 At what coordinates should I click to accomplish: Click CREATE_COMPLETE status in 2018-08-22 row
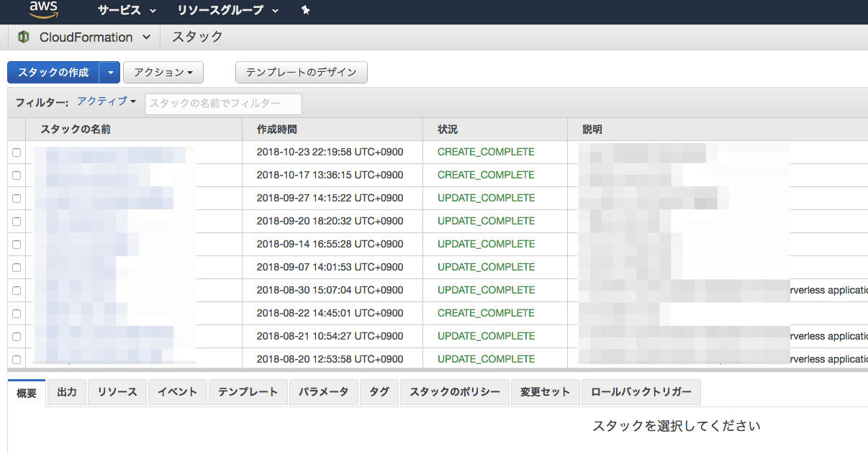point(486,313)
